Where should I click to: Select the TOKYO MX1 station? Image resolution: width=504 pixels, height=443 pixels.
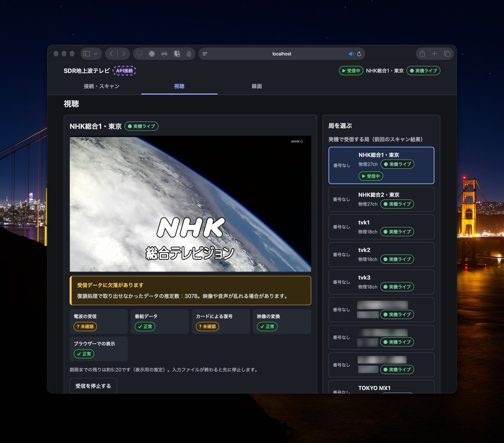pos(381,387)
